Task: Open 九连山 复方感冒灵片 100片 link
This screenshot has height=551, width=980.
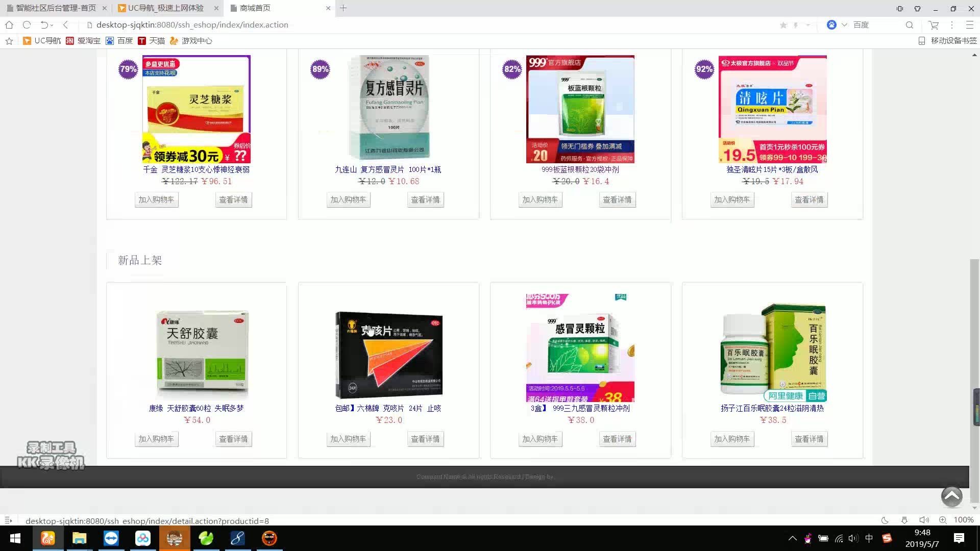Action: (388, 169)
